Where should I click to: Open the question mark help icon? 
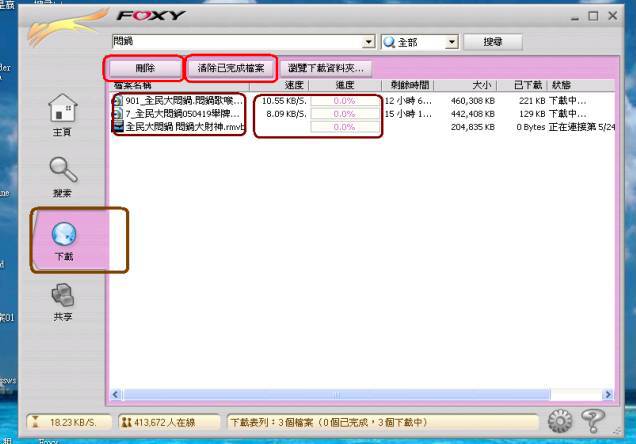pos(593,420)
